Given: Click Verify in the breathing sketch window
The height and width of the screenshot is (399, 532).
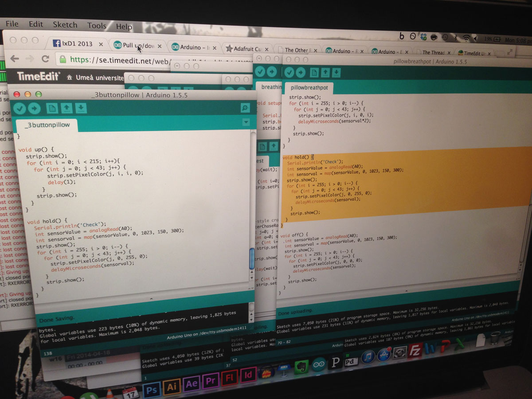Looking at the screenshot, I should coord(260,71).
